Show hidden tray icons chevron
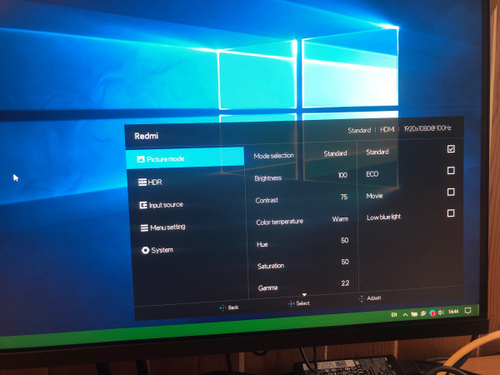Screen dimensions: 500x375 (405, 314)
